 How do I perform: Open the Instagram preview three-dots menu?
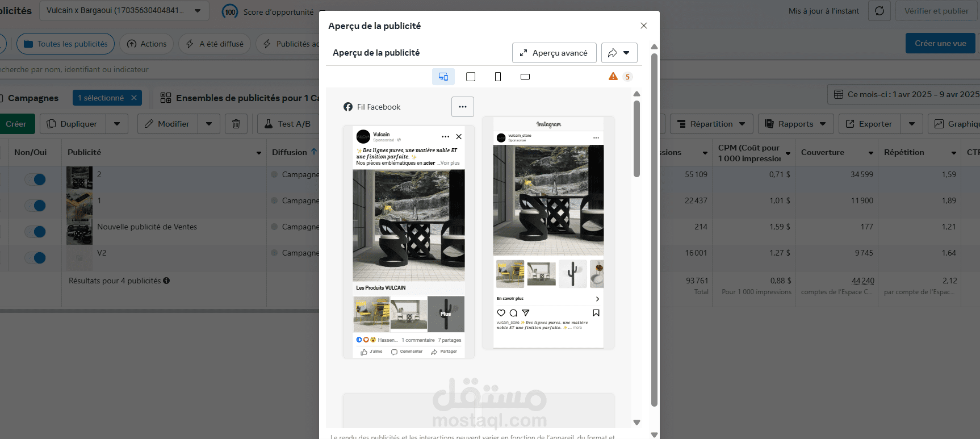click(x=596, y=138)
